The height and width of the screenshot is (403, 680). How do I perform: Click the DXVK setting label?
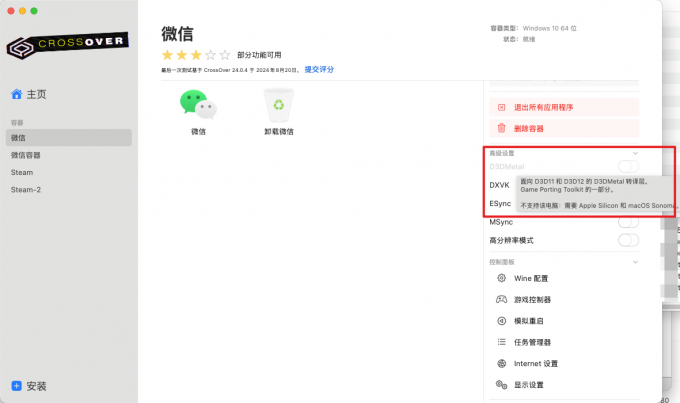(499, 185)
